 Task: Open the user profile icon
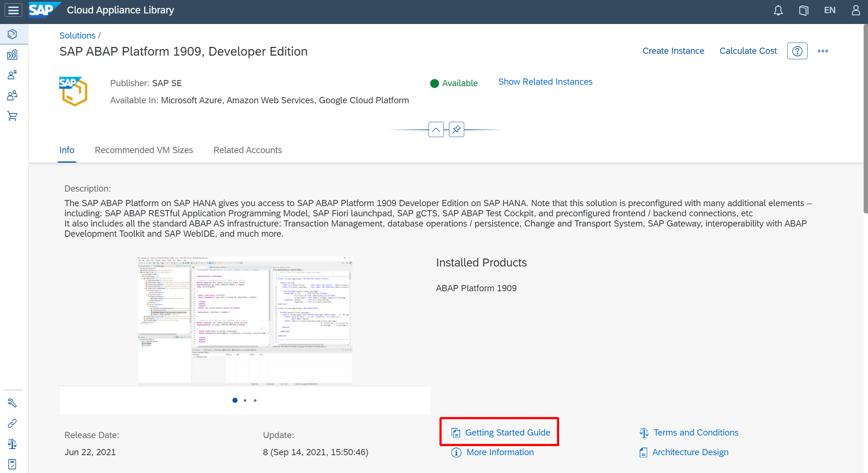856,10
